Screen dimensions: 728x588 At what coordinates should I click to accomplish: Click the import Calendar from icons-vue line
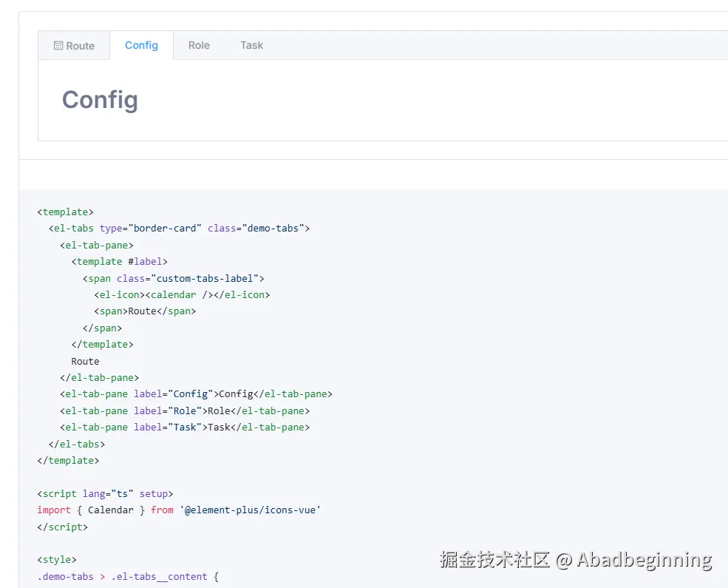(x=179, y=510)
